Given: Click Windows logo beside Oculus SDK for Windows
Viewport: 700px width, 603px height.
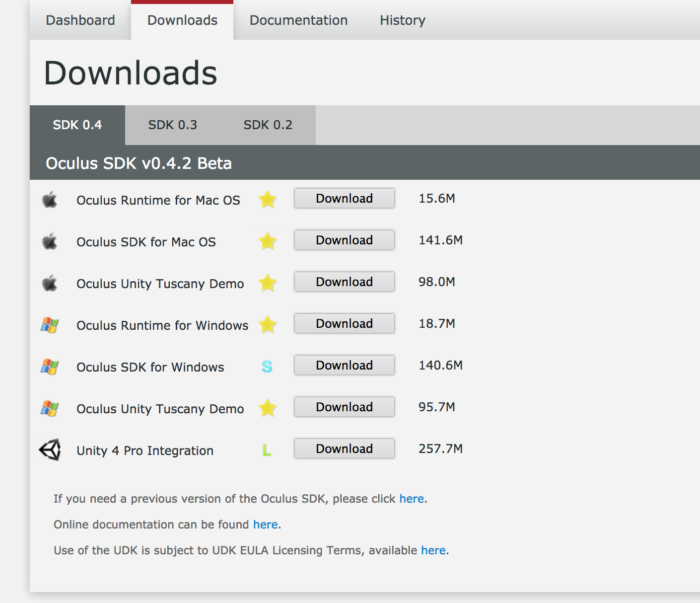Looking at the screenshot, I should click(50, 367).
